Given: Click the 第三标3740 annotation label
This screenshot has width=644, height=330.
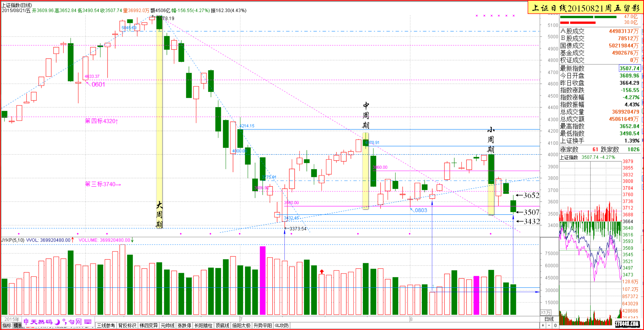Looking at the screenshot, I should pos(103,184).
